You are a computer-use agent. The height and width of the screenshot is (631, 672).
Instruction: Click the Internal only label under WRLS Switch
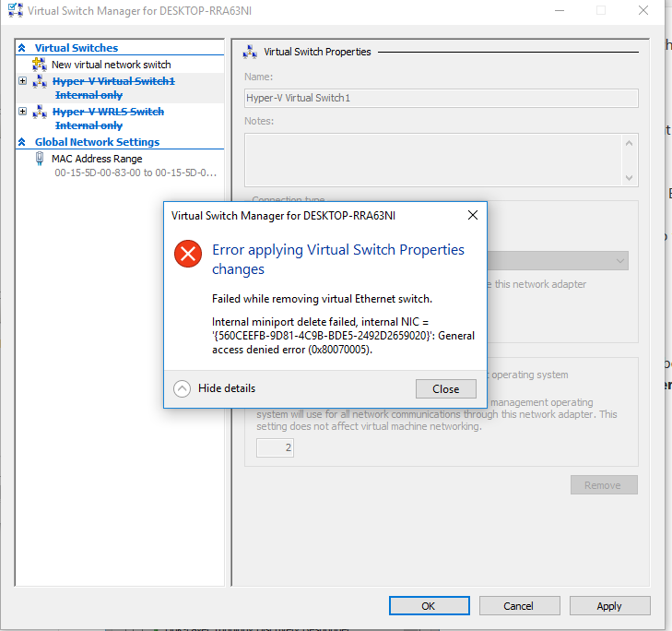coord(88,125)
